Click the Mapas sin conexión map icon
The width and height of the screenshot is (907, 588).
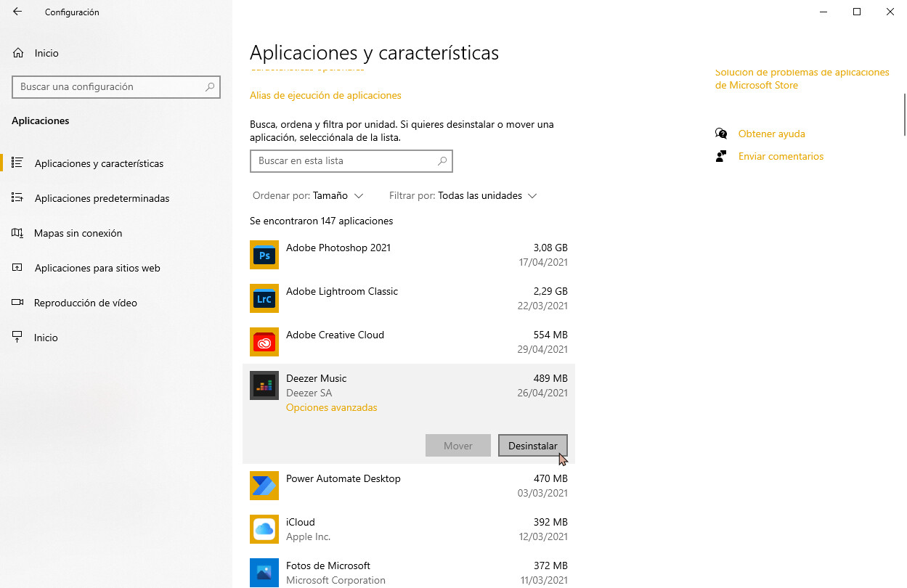point(18,232)
